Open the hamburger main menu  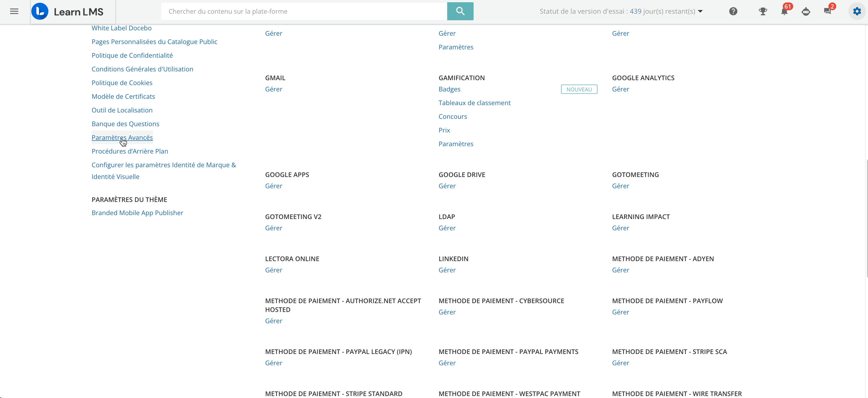coord(14,11)
